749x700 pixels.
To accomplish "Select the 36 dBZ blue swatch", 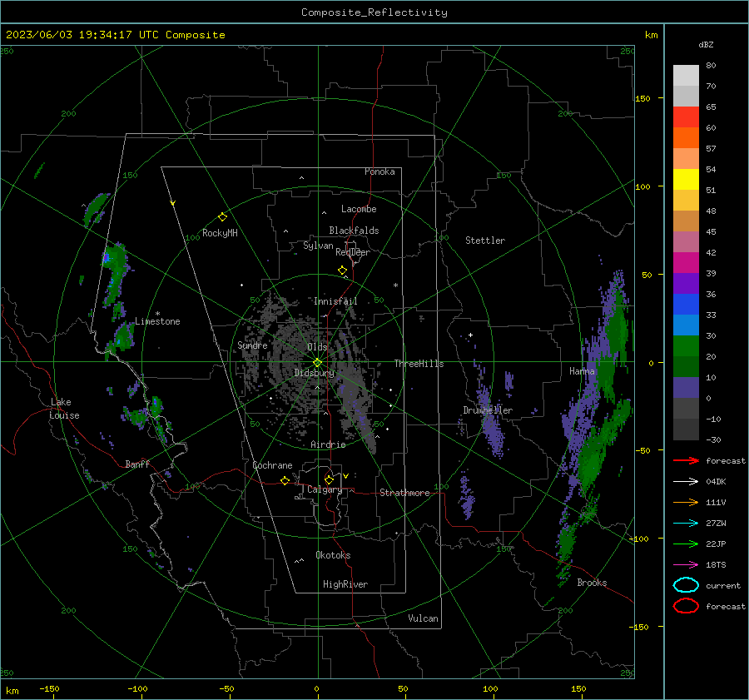I will coord(686,305).
